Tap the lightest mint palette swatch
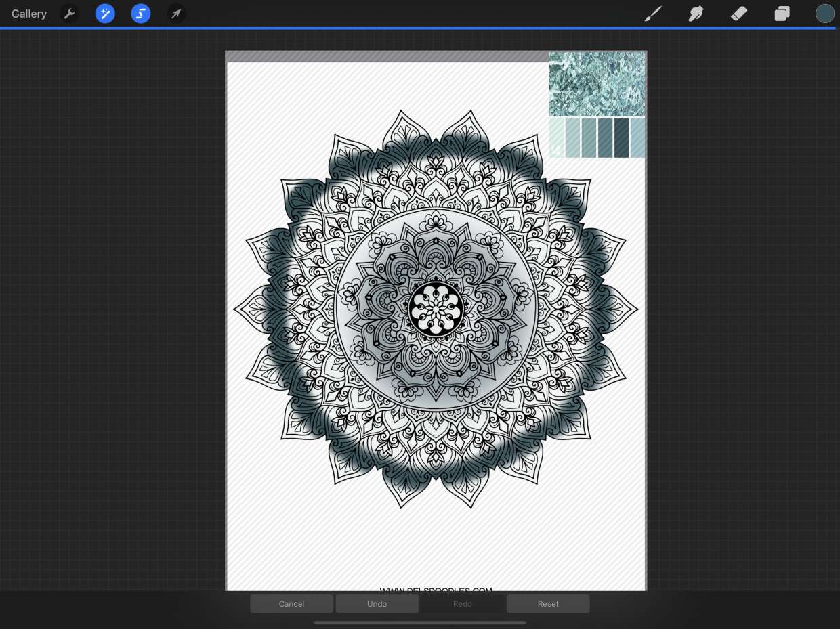 click(557, 138)
